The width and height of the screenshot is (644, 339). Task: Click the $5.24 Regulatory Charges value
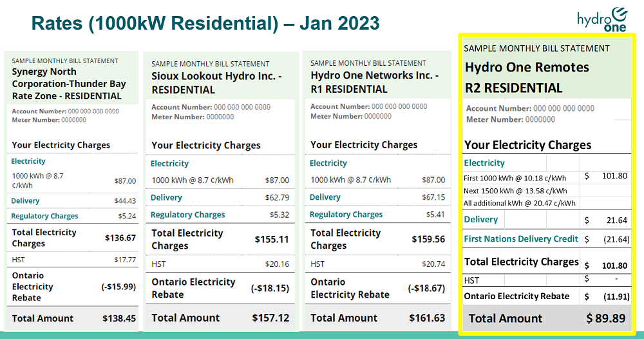(x=127, y=217)
